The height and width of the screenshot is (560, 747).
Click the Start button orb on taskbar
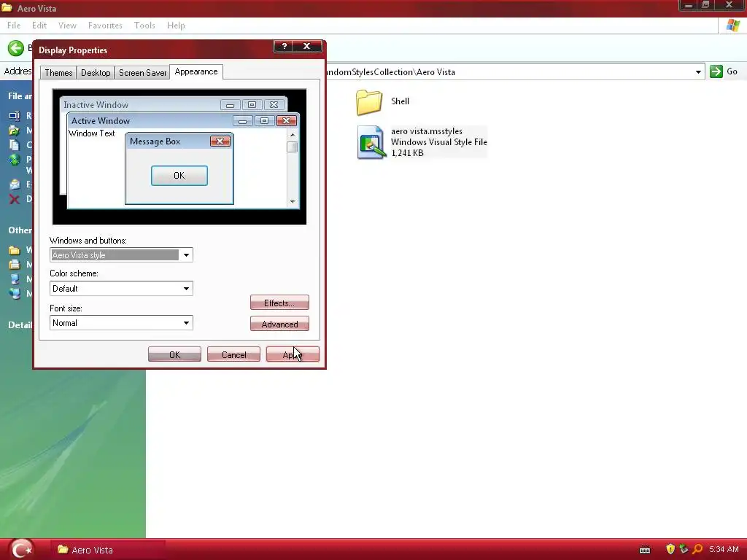(x=21, y=549)
